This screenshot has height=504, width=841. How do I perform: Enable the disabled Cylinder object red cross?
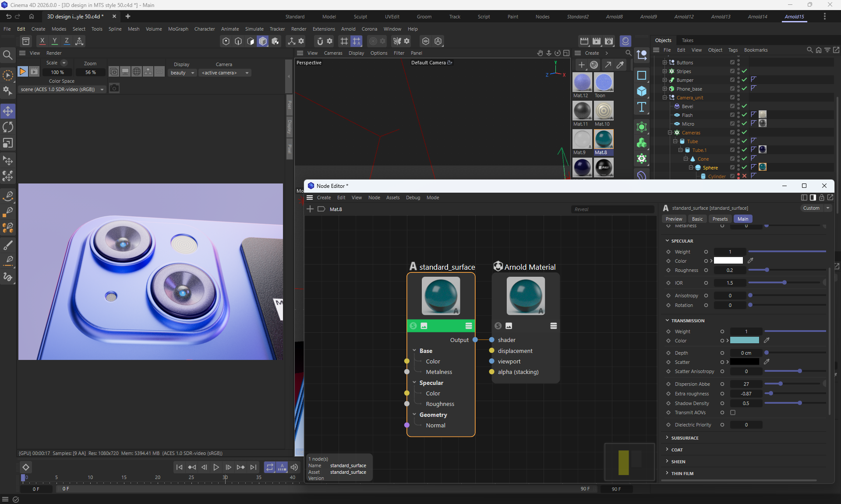[744, 176]
